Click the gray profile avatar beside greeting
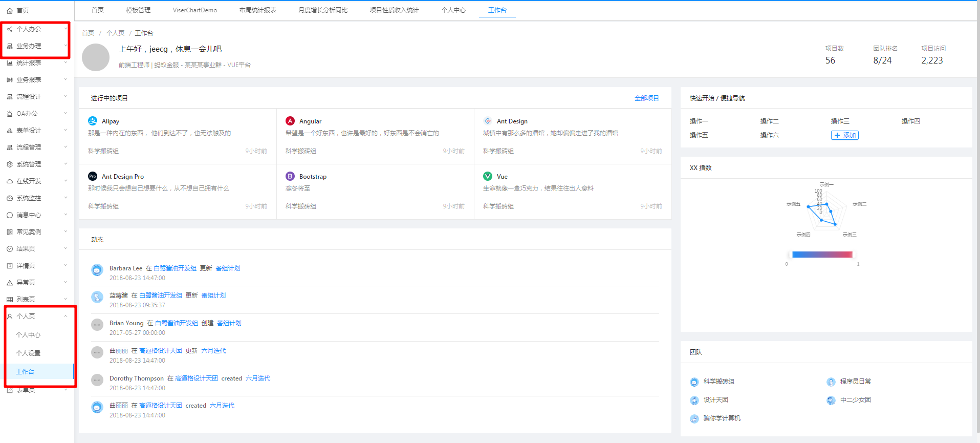The image size is (980, 443). 96,57
